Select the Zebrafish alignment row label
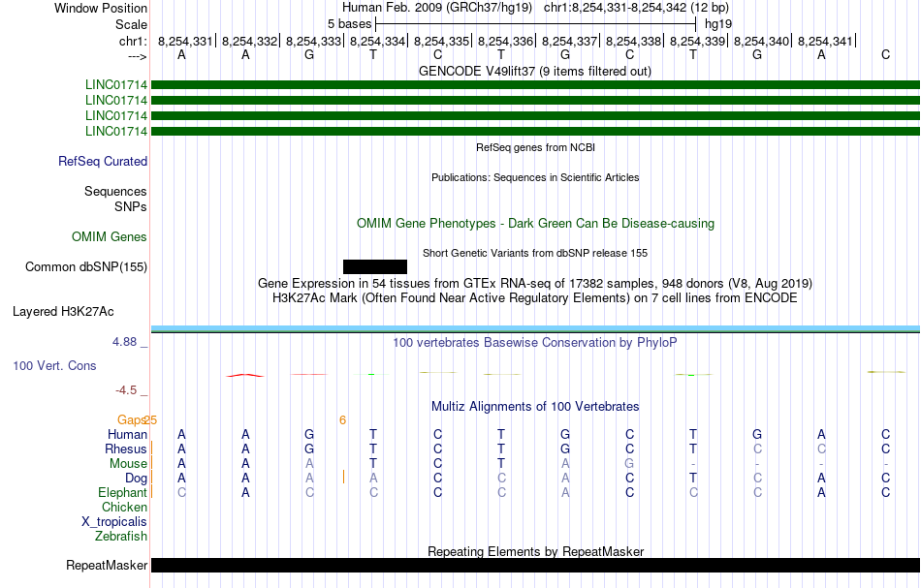921x588 pixels. click(121, 537)
